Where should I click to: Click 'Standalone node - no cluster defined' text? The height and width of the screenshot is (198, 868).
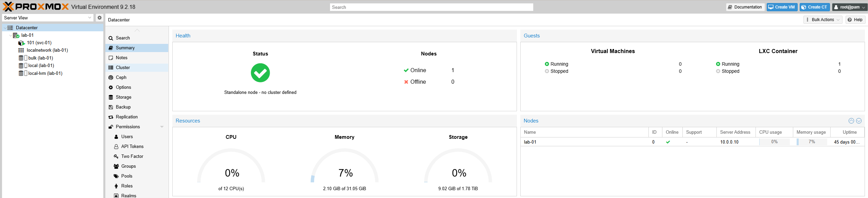[x=260, y=93]
